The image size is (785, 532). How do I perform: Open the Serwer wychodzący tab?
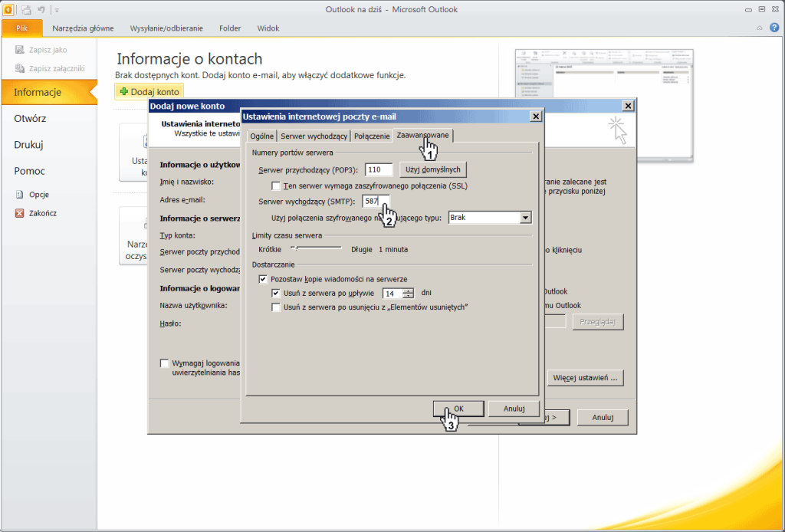click(314, 136)
